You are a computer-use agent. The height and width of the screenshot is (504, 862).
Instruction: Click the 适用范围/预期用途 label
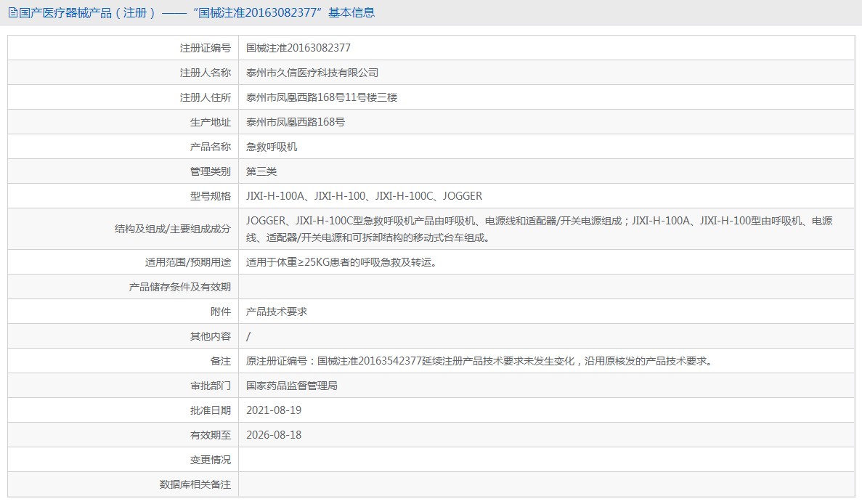[187, 262]
